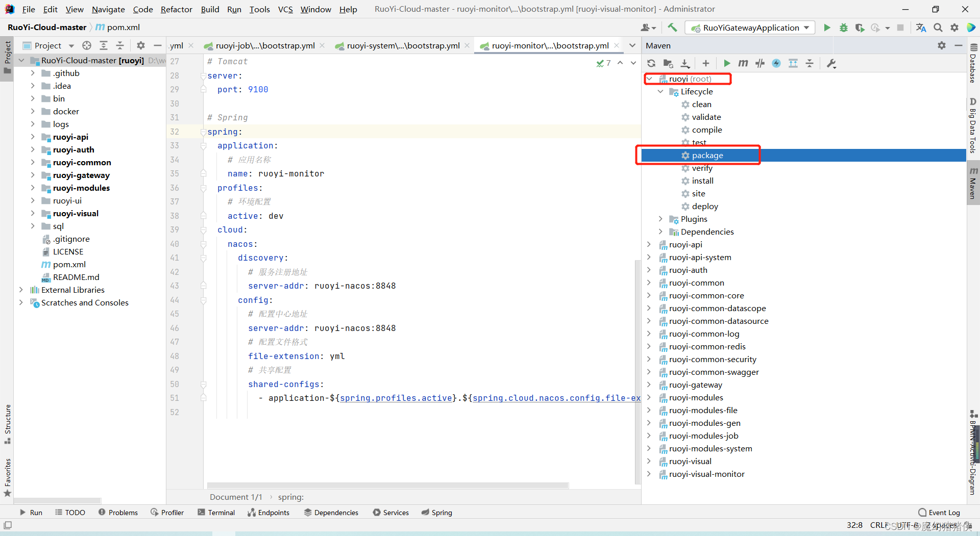980x536 pixels.
Task: Click spring.profiles.active link in editor
Action: click(x=396, y=398)
